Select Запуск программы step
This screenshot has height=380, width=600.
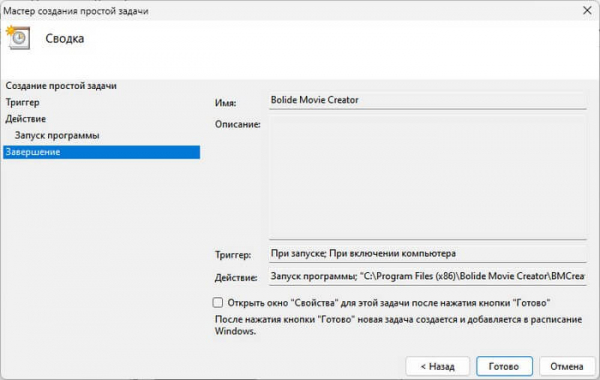pos(57,135)
